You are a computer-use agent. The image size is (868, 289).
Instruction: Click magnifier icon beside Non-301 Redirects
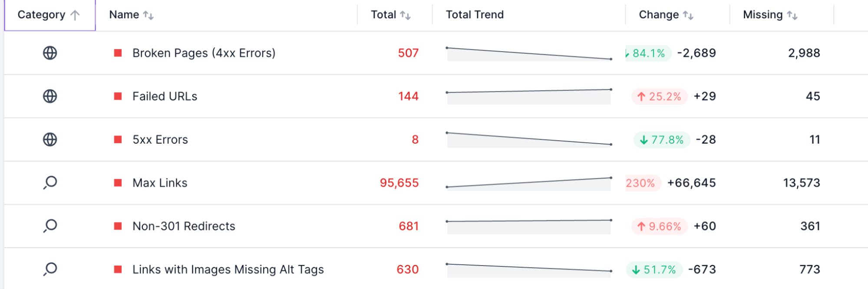point(50,226)
